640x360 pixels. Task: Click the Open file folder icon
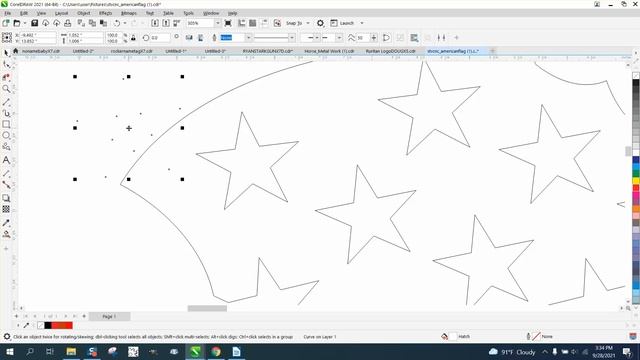click(x=17, y=23)
